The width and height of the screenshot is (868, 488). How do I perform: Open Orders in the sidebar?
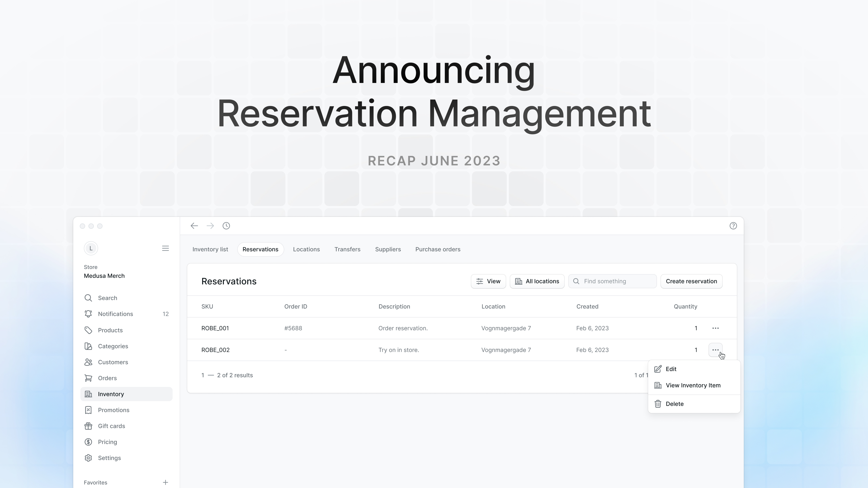[x=126, y=378]
